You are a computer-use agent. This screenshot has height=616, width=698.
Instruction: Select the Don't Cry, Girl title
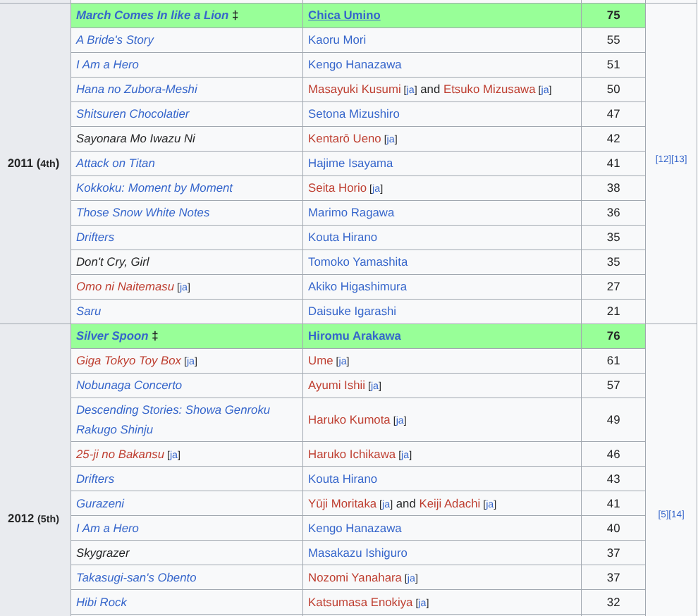pyautogui.click(x=113, y=261)
